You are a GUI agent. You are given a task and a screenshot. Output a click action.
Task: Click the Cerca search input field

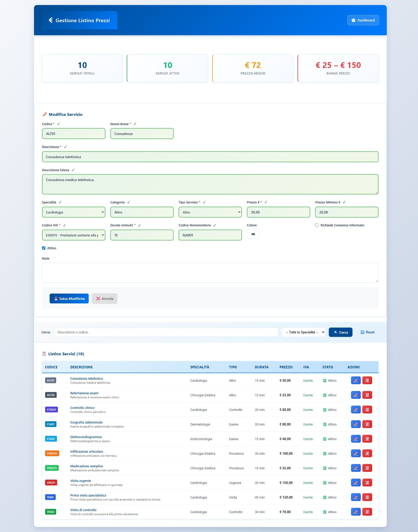tap(166, 332)
